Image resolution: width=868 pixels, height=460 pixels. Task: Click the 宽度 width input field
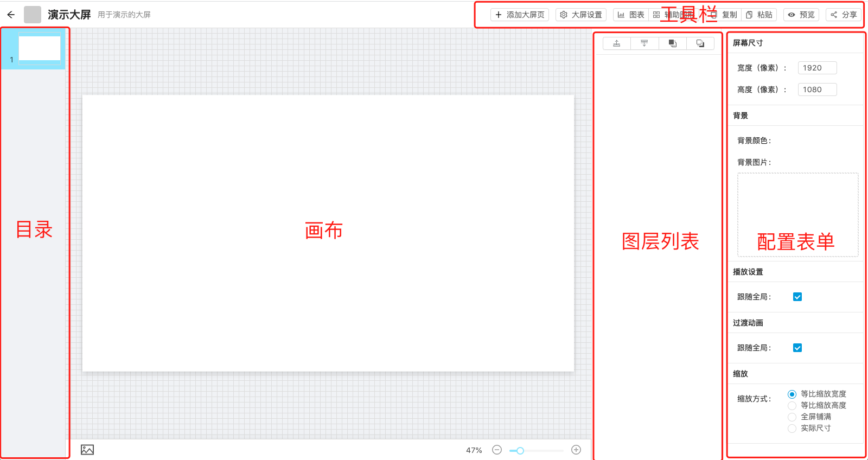[x=817, y=68]
